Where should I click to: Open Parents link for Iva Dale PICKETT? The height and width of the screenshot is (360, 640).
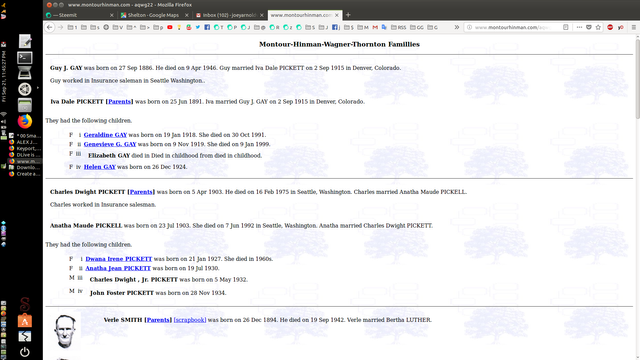tap(120, 102)
